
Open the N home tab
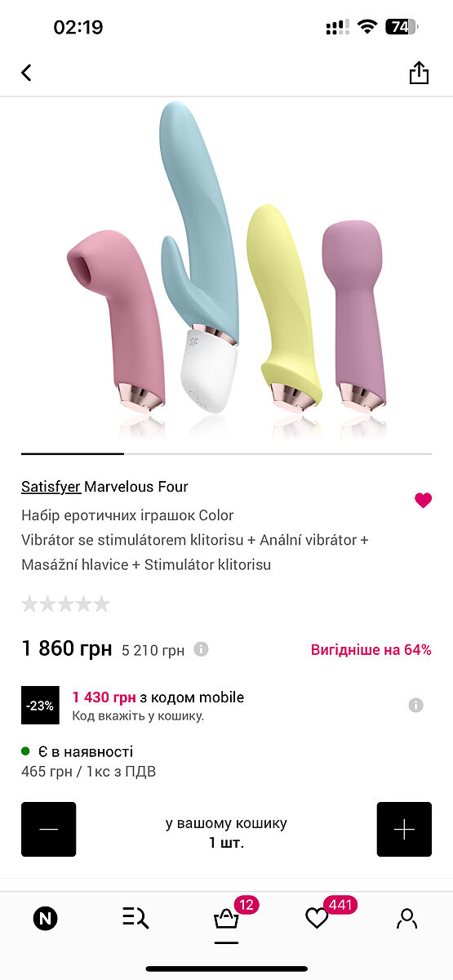45,919
